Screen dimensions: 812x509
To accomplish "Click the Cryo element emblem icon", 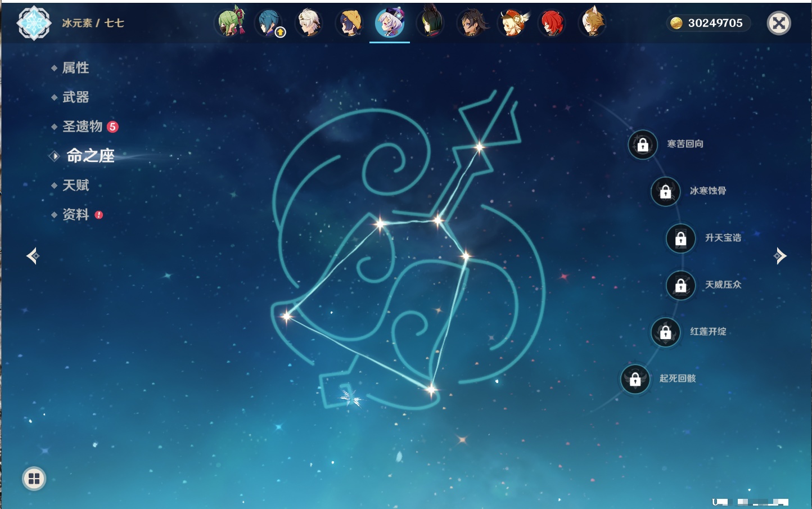I will (x=34, y=23).
